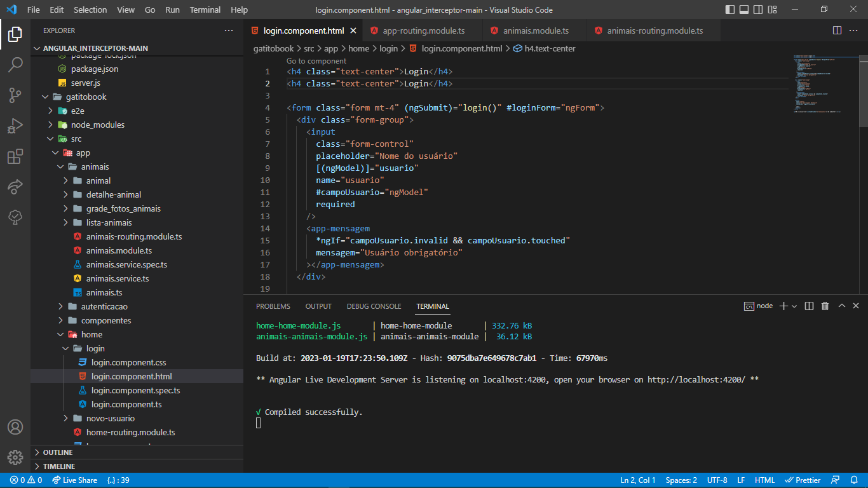This screenshot has width=868, height=488.
Task: Kill terminal with trash icon
Action: [x=825, y=306]
